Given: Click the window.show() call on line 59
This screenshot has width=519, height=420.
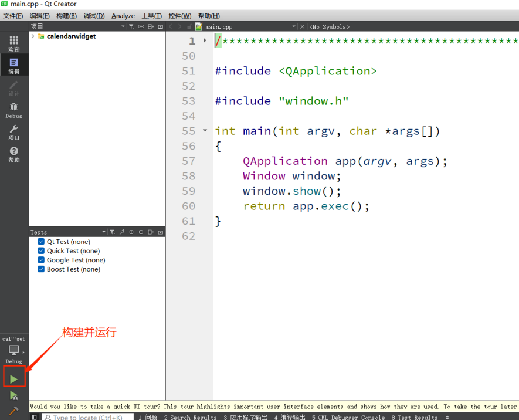Looking at the screenshot, I should (291, 191).
